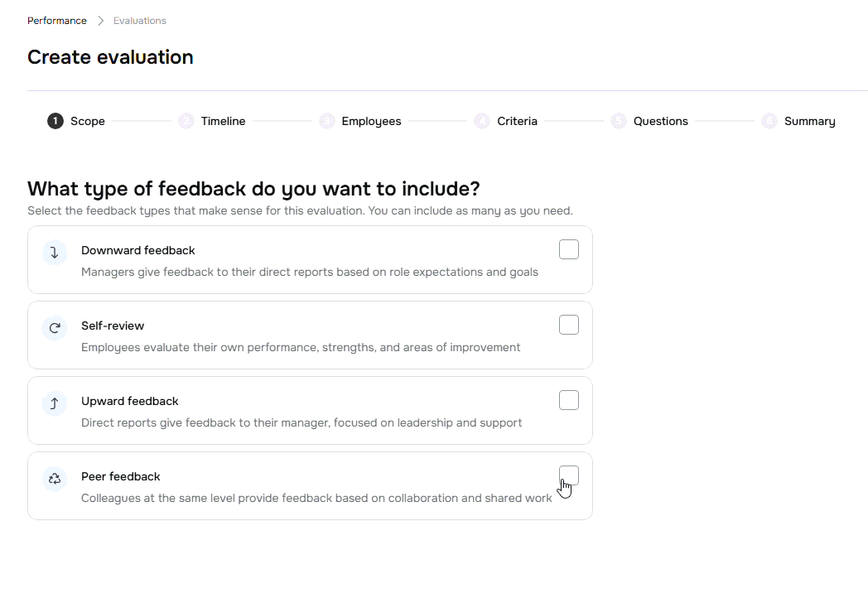Viewport: 868px width, 608px height.
Task: Check the Self-review checkbox
Action: coord(569,325)
